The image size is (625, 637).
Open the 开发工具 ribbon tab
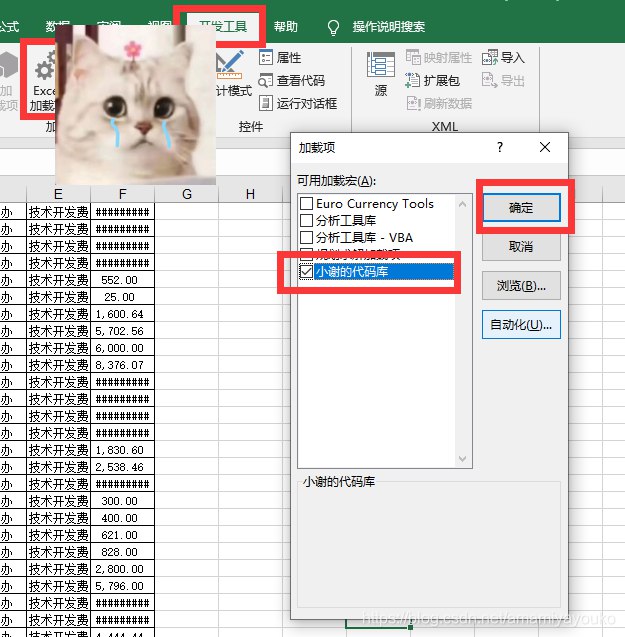coord(223,26)
